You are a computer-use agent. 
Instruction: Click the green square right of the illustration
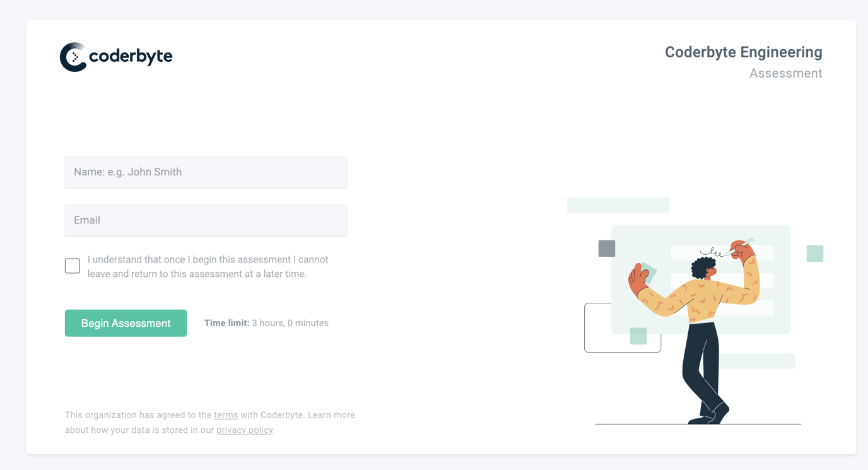tap(814, 254)
